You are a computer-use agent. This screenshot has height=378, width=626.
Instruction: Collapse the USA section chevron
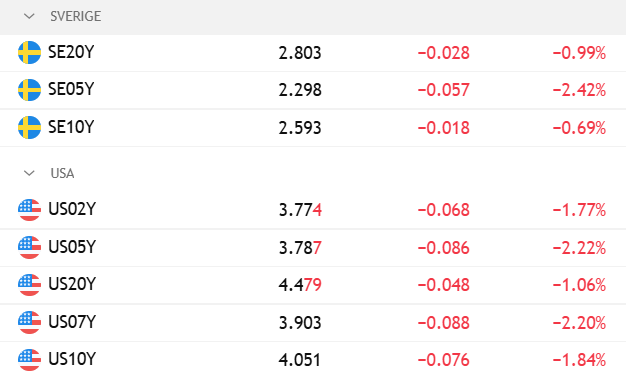(29, 173)
